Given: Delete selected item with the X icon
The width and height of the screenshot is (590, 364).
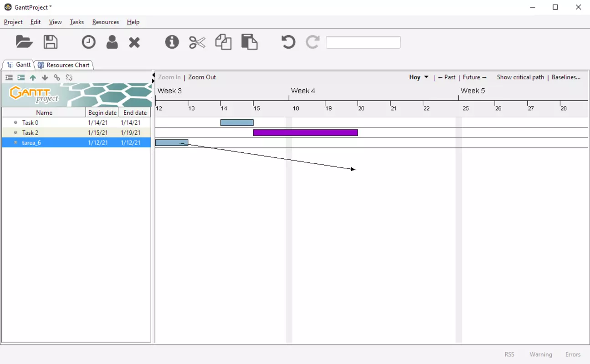Looking at the screenshot, I should tap(134, 42).
